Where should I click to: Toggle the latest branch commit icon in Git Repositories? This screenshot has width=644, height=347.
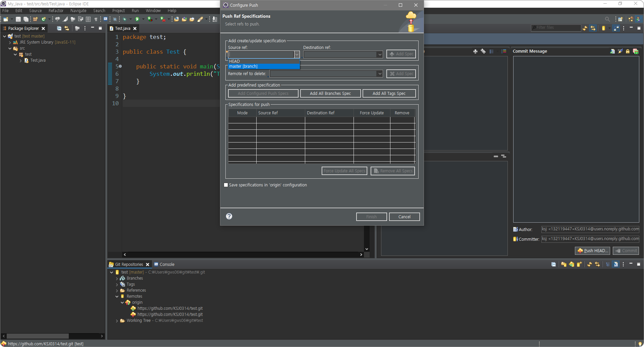coord(615,265)
